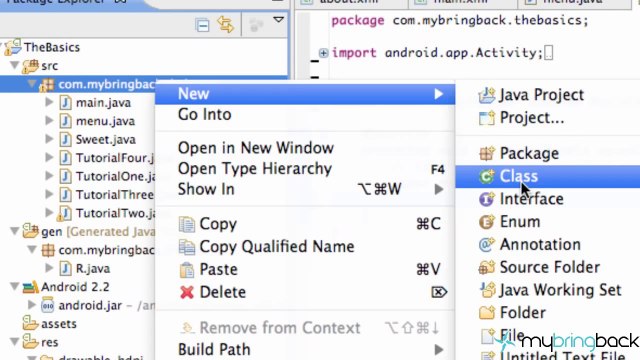Image resolution: width=640 pixels, height=360 pixels.
Task: Collapse the res folder arrow
Action: (x=15, y=341)
